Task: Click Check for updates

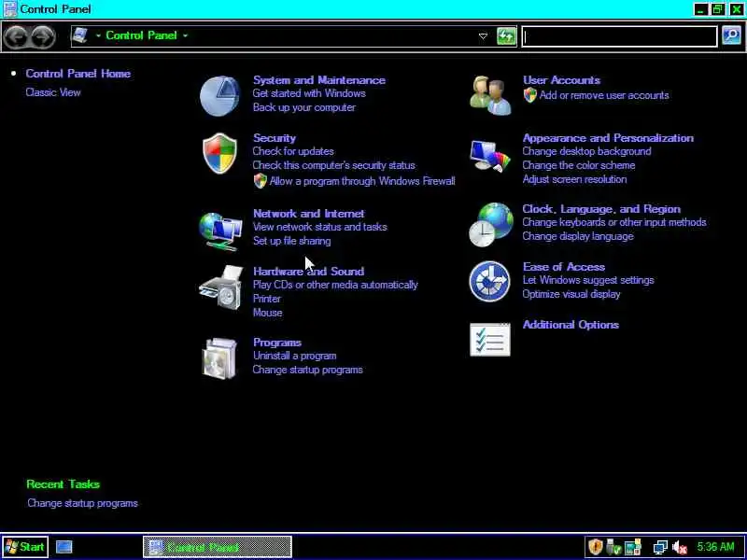Action: [293, 151]
